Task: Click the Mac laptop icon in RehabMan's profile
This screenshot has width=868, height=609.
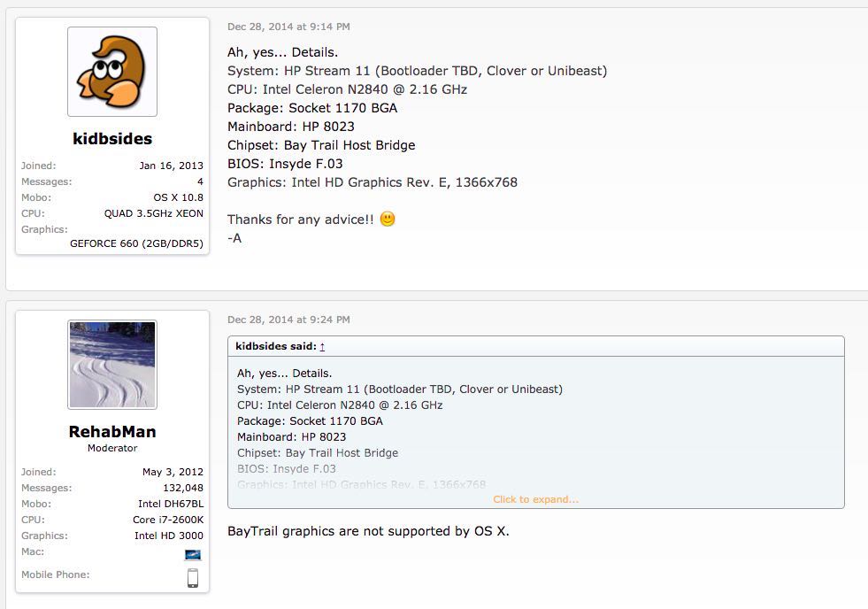Action: pos(193,554)
